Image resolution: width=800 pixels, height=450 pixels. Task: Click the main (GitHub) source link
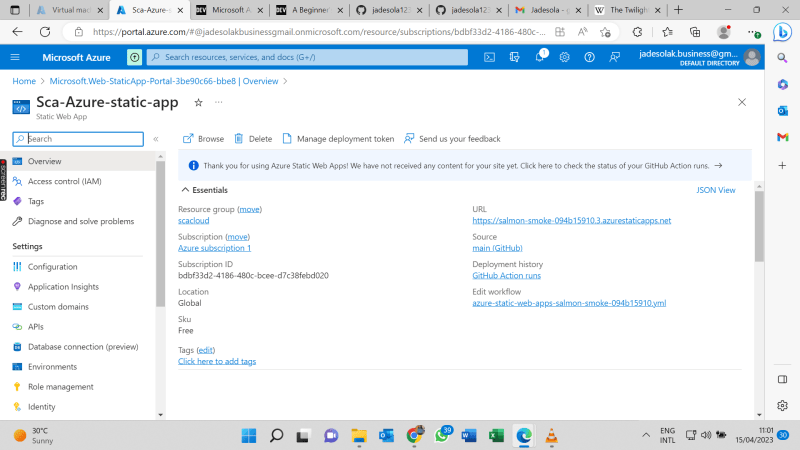click(x=497, y=248)
